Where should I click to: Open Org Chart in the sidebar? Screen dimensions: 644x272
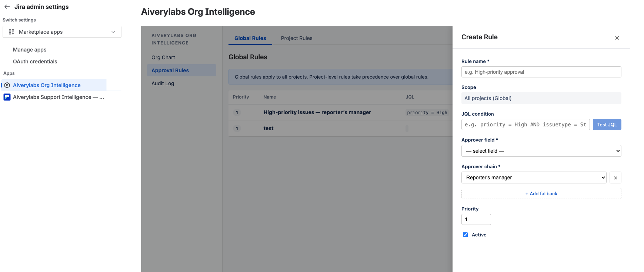163,57
